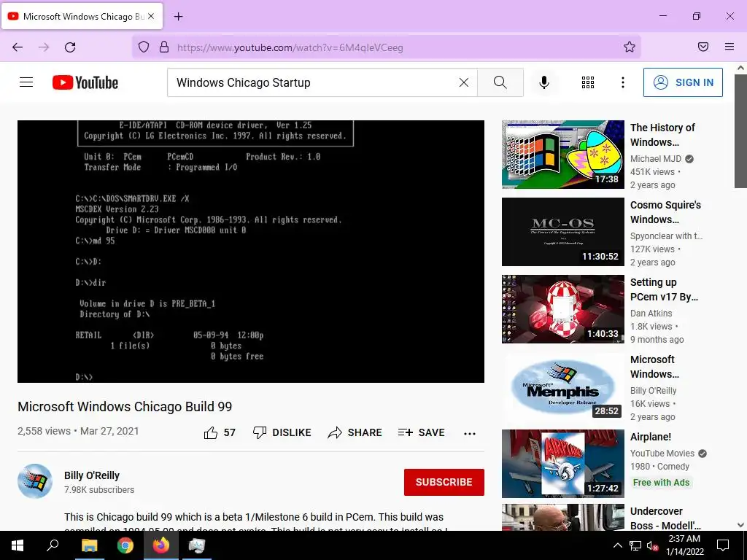Image resolution: width=747 pixels, height=560 pixels.
Task: Click the Dan Atkins channel name
Action: (x=651, y=314)
